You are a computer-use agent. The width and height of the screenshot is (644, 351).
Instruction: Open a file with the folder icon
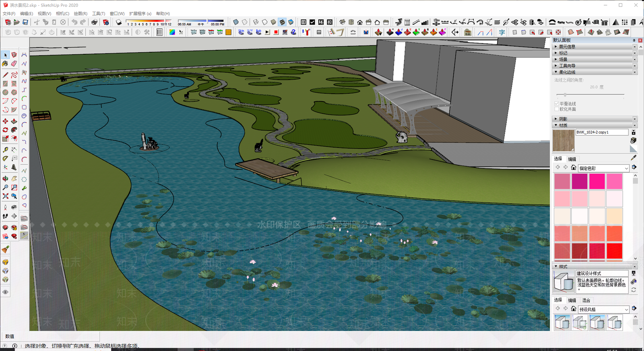[17, 22]
